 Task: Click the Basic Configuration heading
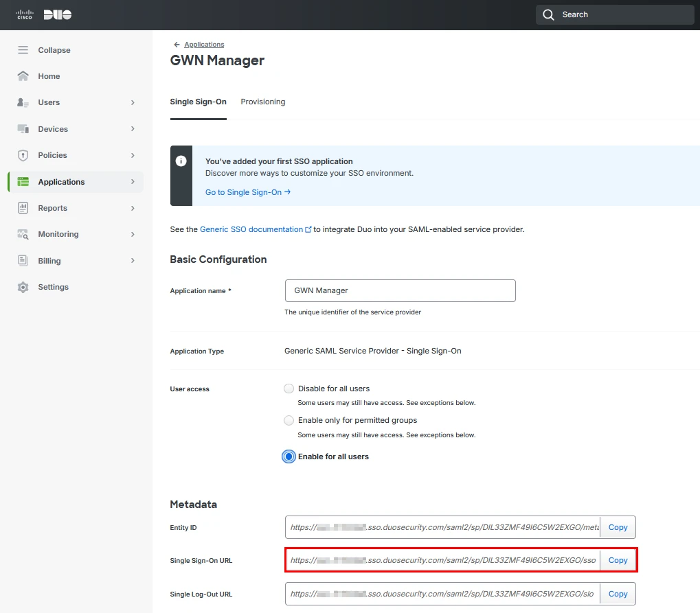point(218,259)
